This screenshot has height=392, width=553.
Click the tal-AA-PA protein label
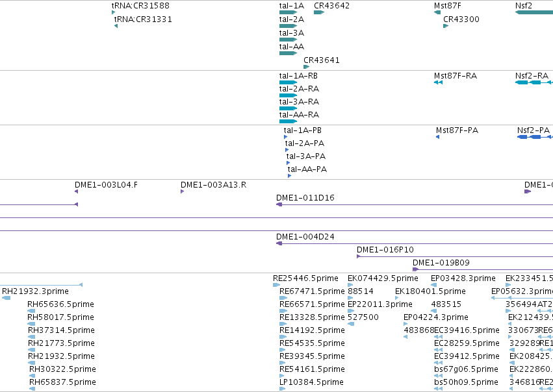(x=307, y=169)
